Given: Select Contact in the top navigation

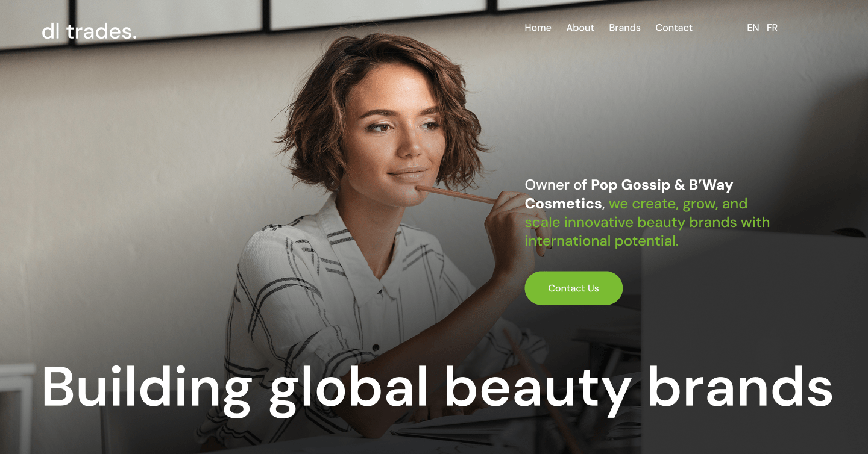Looking at the screenshot, I should tap(674, 28).
